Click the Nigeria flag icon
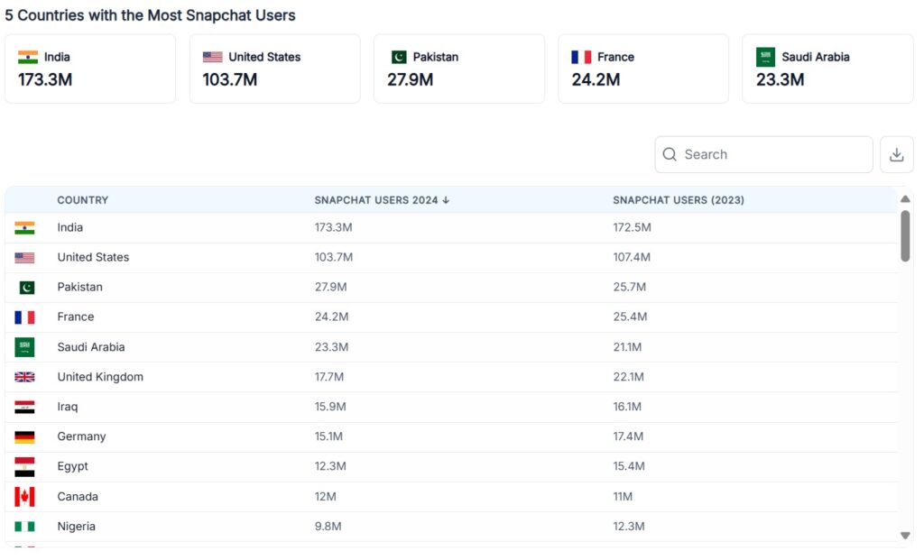Viewport: 924px width, 560px height. click(24, 527)
